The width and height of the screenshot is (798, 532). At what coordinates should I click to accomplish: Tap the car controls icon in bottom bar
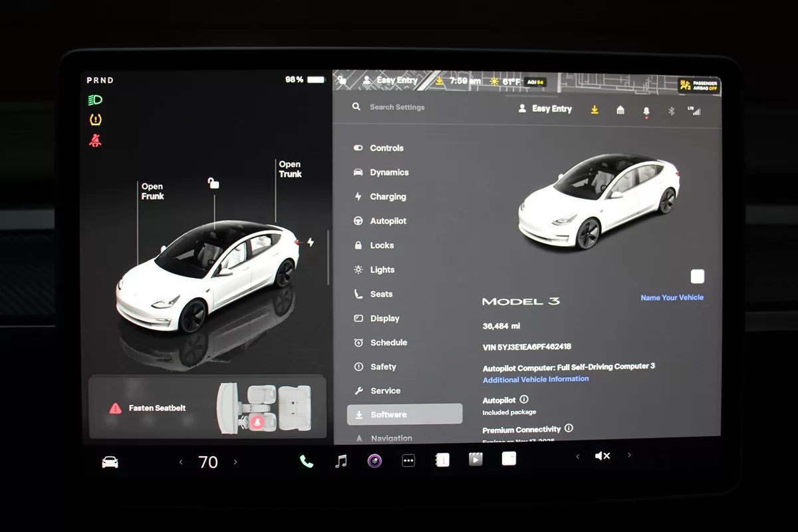[x=110, y=462]
